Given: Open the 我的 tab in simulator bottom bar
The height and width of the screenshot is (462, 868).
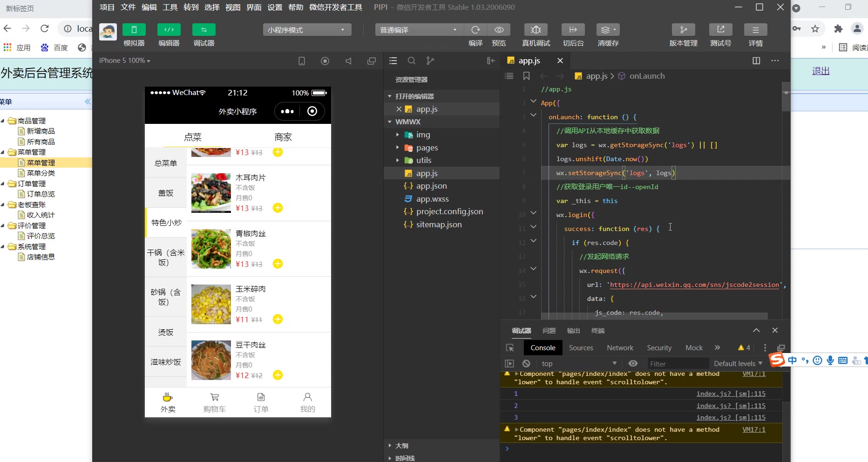Looking at the screenshot, I should click(307, 403).
